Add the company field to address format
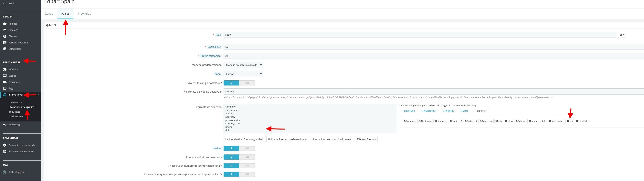This screenshot has height=181, width=644. (410, 121)
